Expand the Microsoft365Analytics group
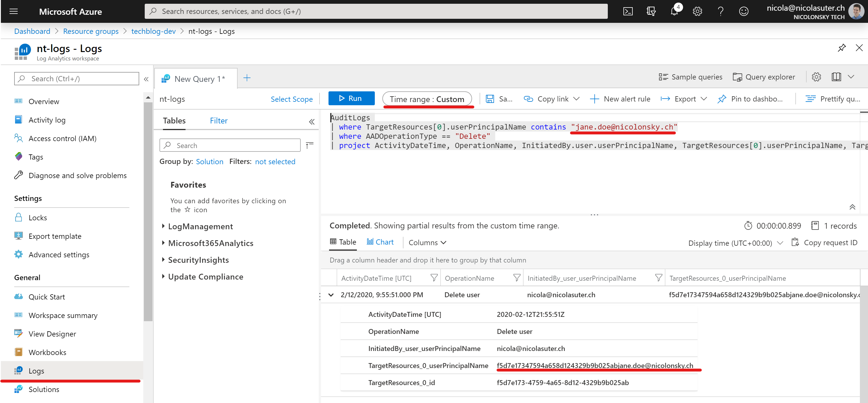Image resolution: width=868 pixels, height=403 pixels. pyautogui.click(x=163, y=243)
